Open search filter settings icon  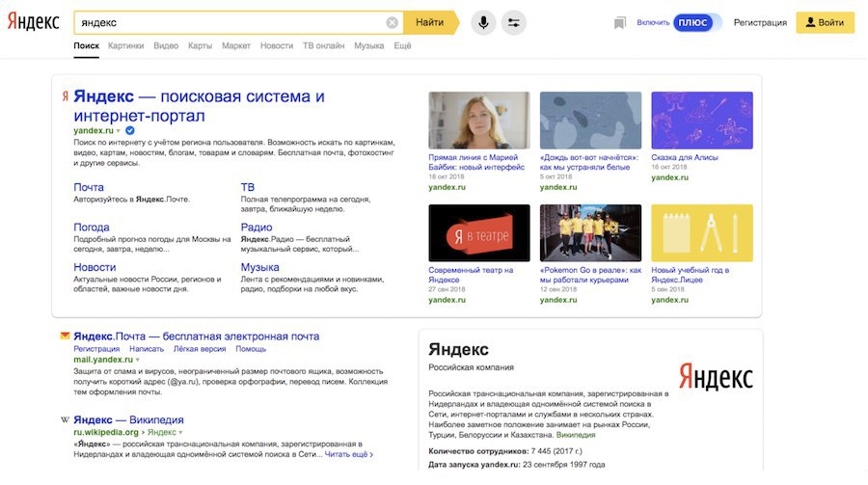click(514, 23)
